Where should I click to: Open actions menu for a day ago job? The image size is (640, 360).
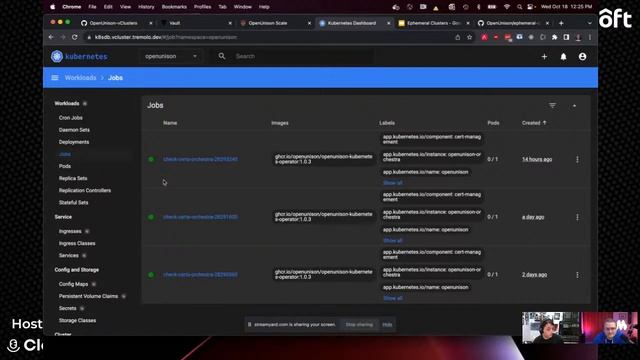click(x=577, y=217)
